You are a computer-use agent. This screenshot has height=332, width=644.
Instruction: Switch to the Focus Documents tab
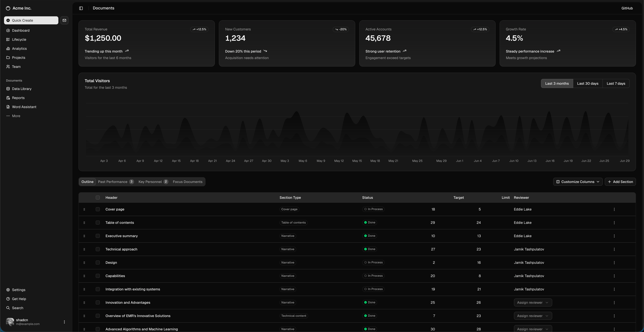coord(187,182)
